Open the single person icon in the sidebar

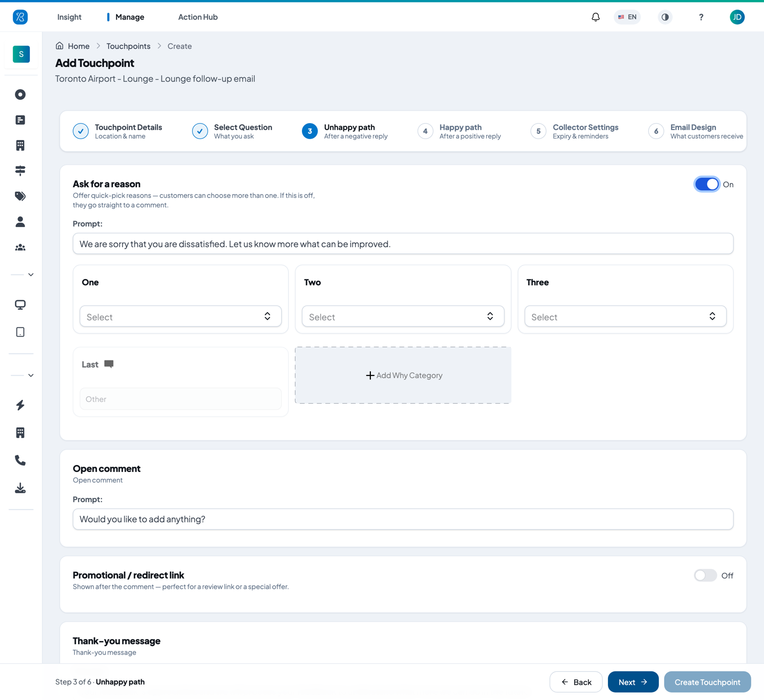[20, 222]
